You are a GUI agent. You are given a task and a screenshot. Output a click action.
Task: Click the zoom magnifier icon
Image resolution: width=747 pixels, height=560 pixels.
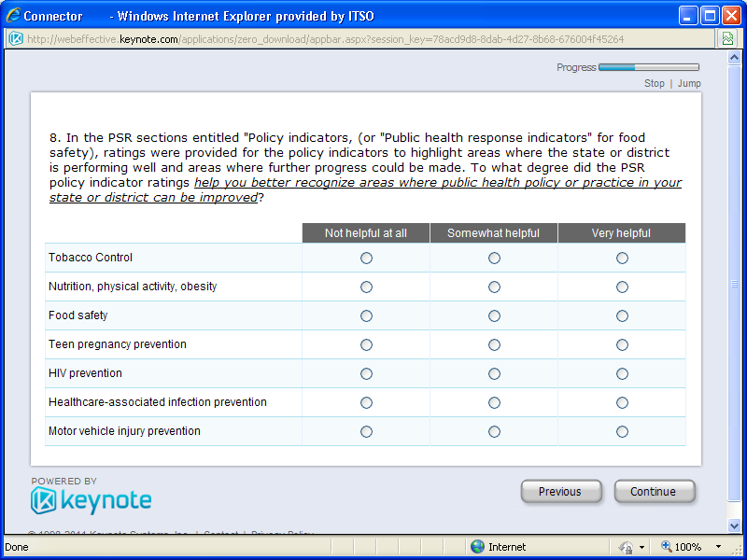pos(667,546)
